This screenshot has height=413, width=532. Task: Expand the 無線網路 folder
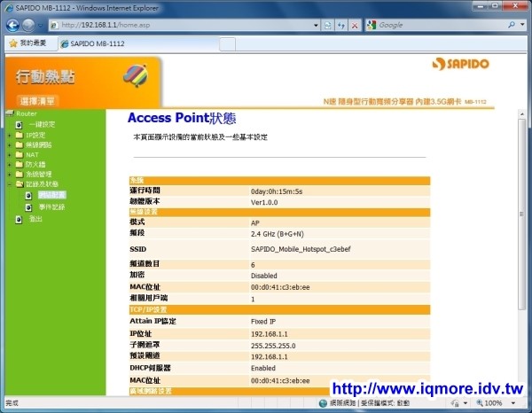pos(10,145)
